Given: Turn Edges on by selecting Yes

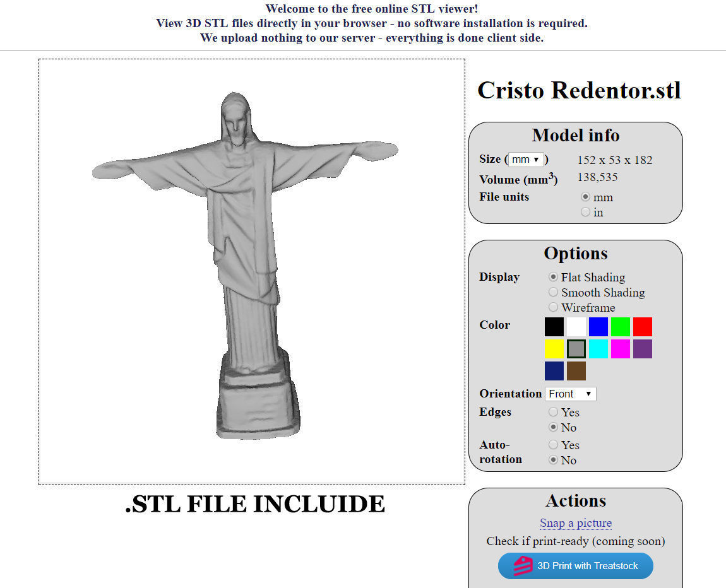Looking at the screenshot, I should (553, 412).
